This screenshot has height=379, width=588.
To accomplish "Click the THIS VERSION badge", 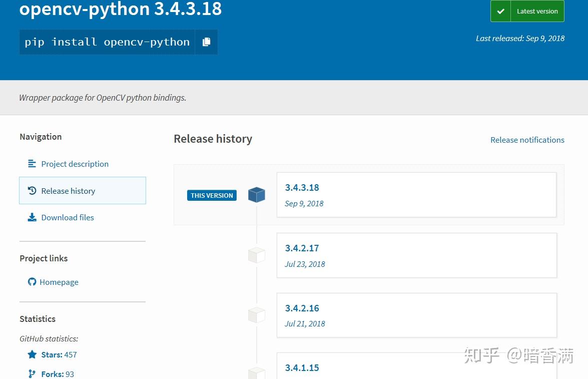I will point(212,195).
